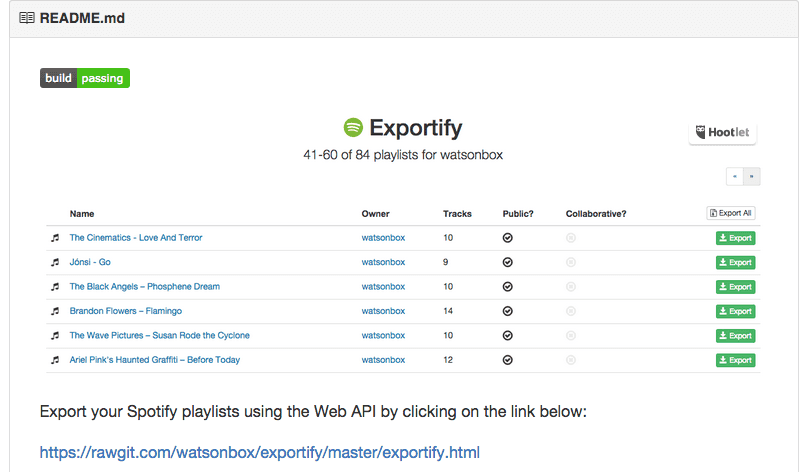Click the 'Export your Spotify playlists' sentence
This screenshot has height=472, width=807.
coord(313,412)
